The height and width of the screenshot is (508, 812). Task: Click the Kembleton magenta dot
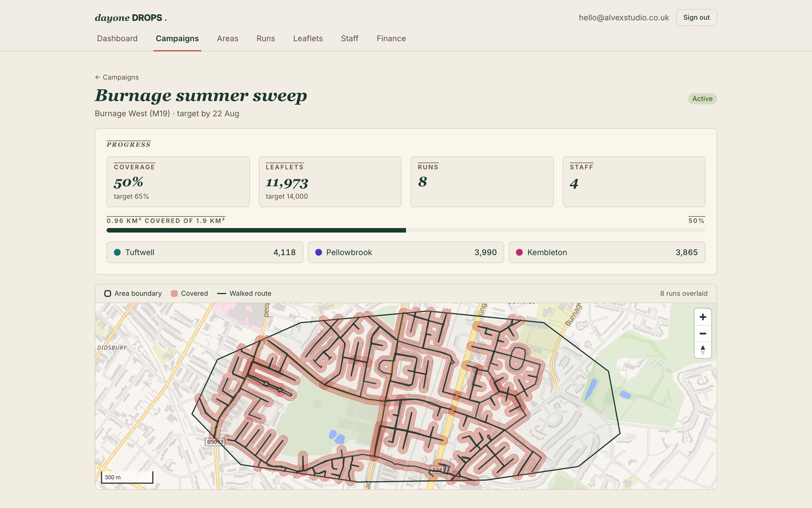(519, 252)
